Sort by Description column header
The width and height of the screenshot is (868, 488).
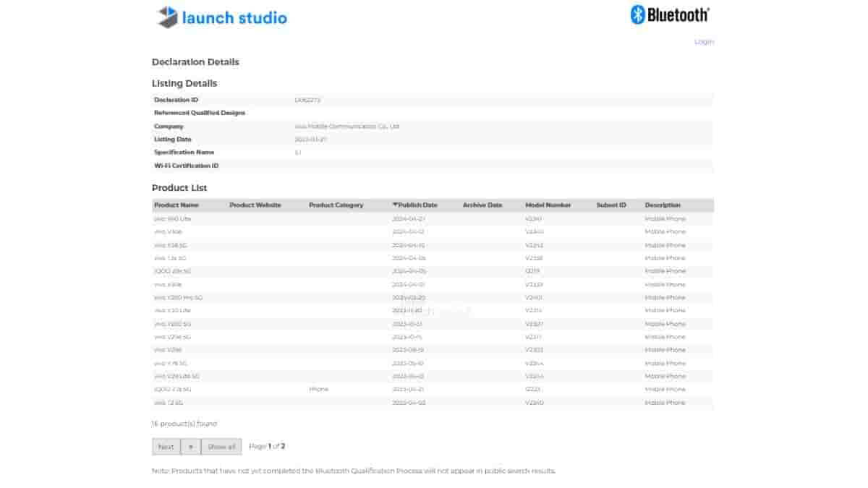pyautogui.click(x=663, y=205)
